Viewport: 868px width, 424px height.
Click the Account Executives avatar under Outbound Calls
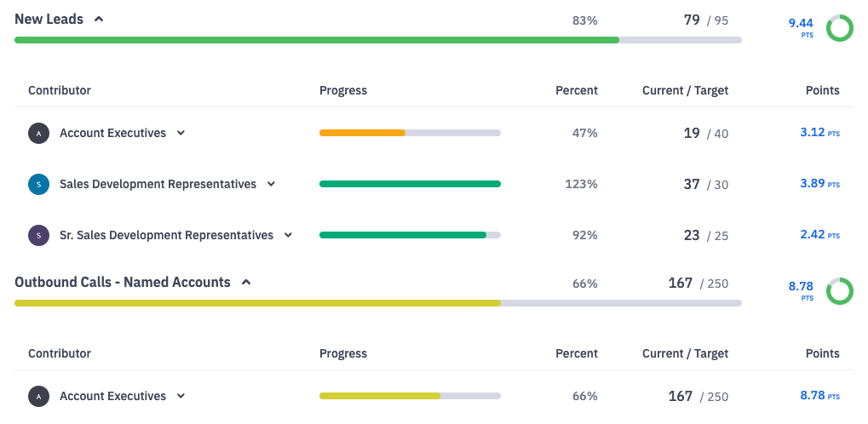(x=38, y=396)
